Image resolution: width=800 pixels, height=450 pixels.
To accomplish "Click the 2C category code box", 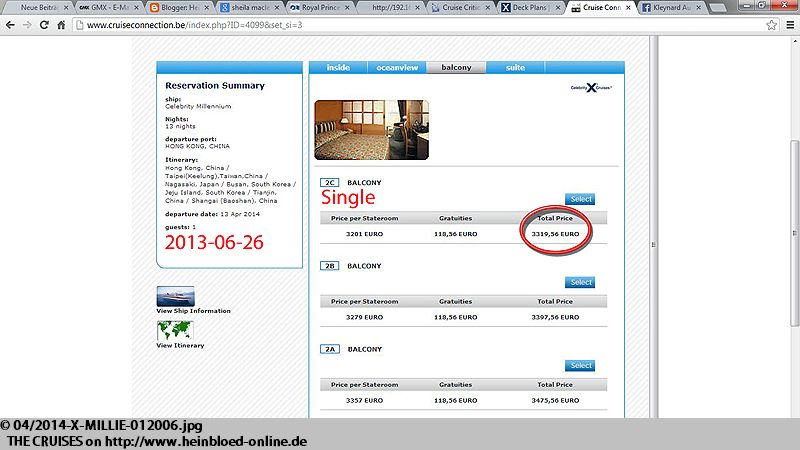I will tap(330, 182).
